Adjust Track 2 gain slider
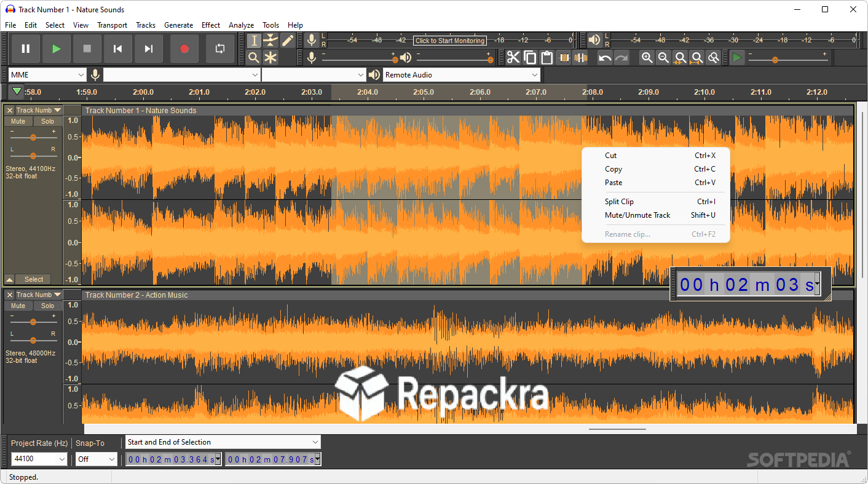868x484 pixels. click(x=33, y=322)
